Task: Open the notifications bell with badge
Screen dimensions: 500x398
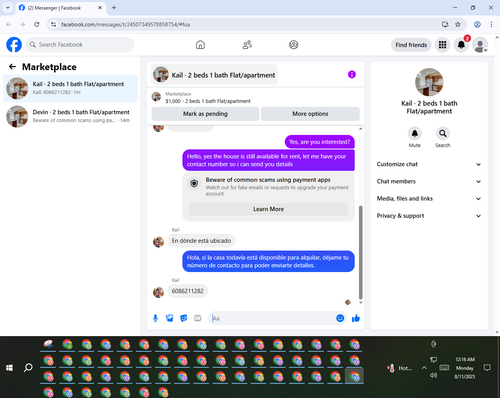Action: pyautogui.click(x=461, y=45)
